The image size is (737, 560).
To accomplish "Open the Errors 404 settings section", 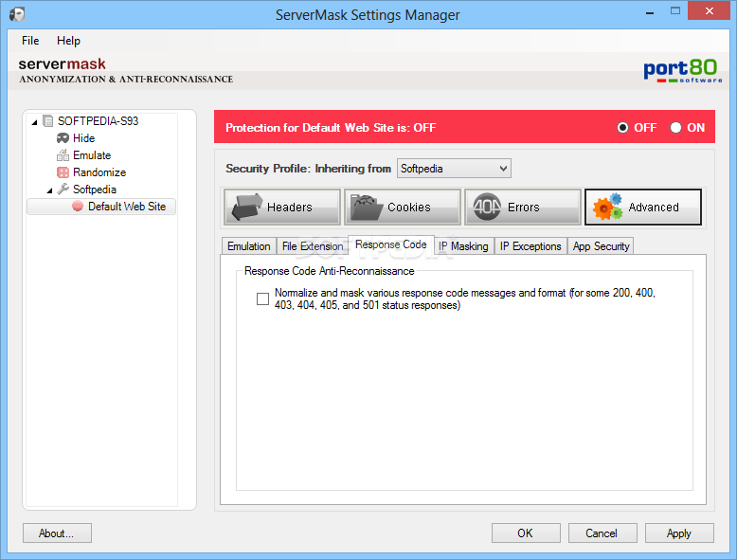I will tap(523, 207).
